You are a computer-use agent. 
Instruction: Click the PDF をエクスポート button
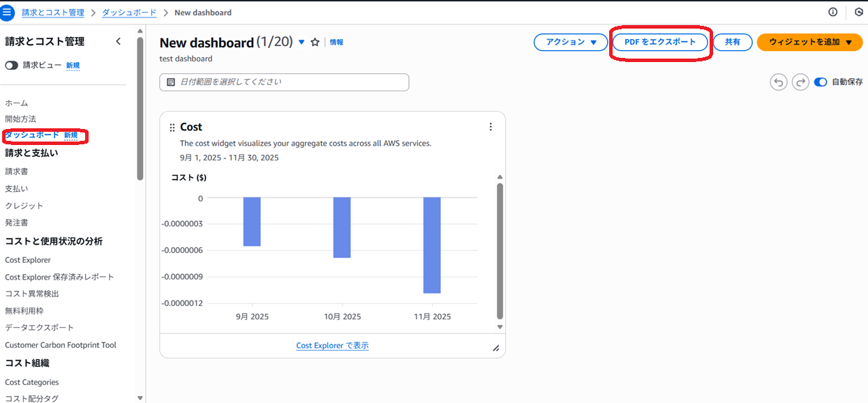pyautogui.click(x=660, y=42)
